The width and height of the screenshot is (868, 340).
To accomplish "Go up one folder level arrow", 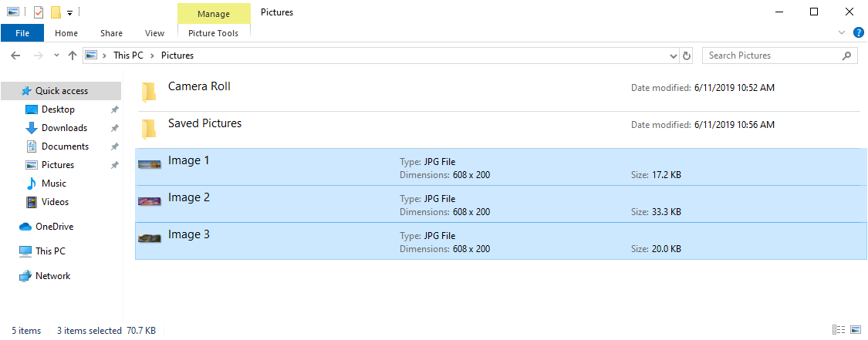I will point(72,56).
